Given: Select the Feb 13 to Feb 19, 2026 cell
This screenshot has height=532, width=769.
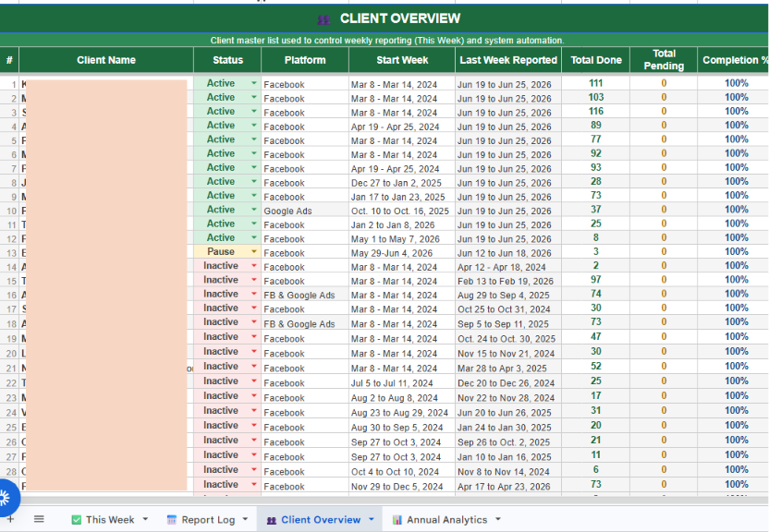Looking at the screenshot, I should (x=508, y=281).
